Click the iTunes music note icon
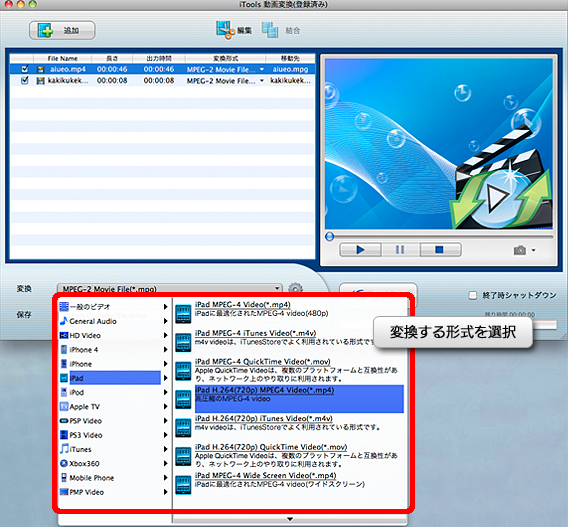568x530 pixels. [x=64, y=449]
